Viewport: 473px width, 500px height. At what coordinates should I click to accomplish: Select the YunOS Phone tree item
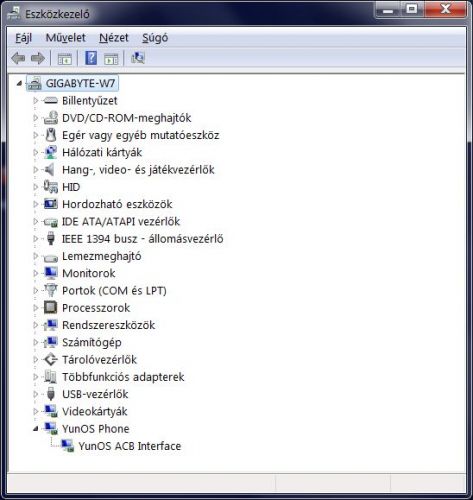(96, 429)
